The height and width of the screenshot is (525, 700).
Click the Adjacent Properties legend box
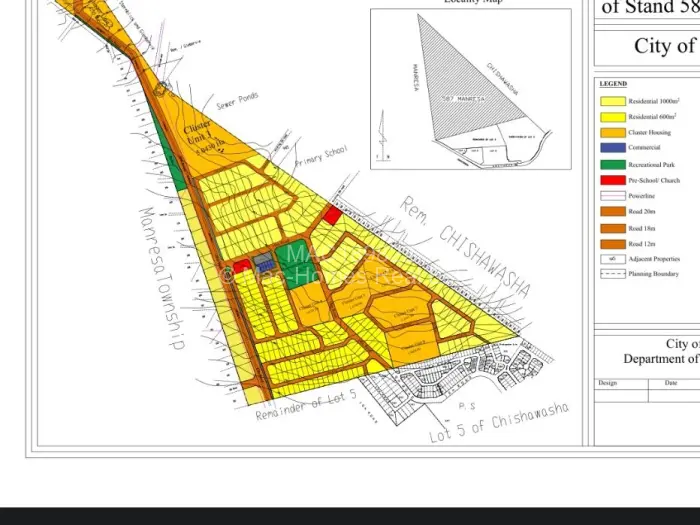(x=612, y=258)
